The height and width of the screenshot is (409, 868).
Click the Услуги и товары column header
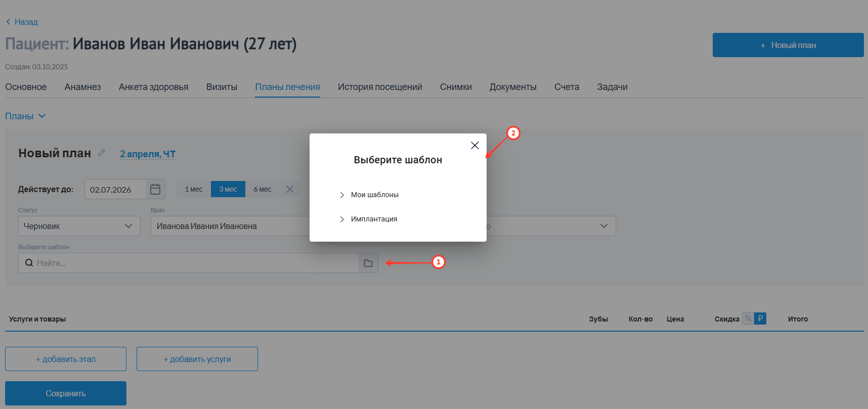pos(37,319)
